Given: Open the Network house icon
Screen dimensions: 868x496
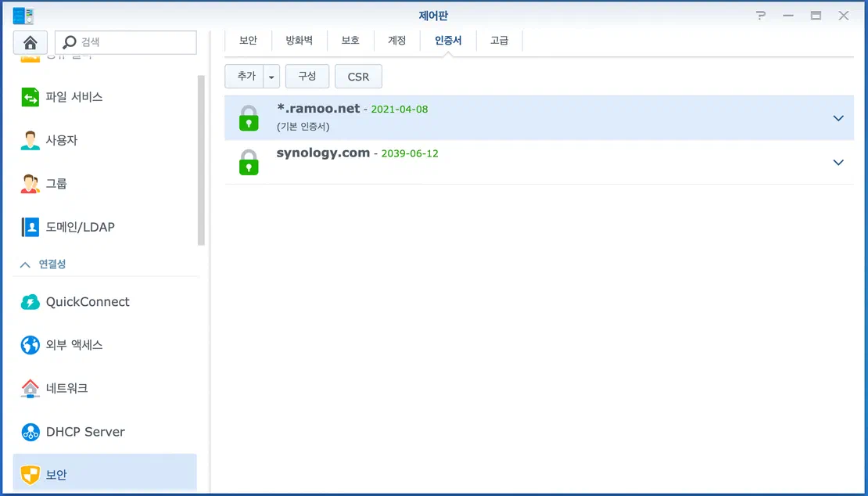Looking at the screenshot, I should [x=30, y=388].
